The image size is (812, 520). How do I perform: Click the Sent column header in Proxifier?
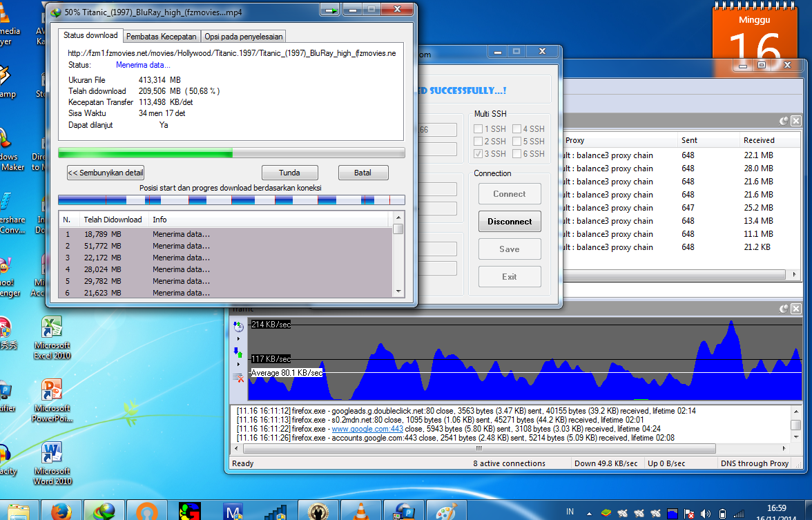(x=708, y=140)
